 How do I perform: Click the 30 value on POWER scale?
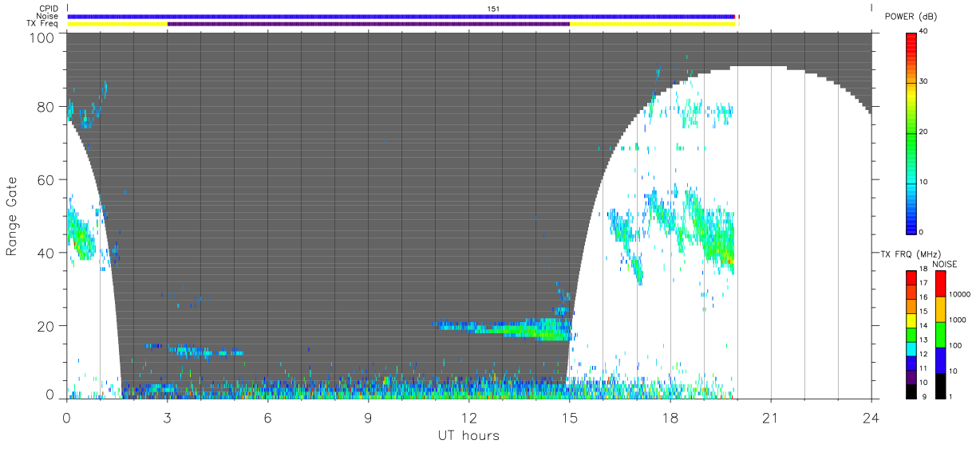(x=924, y=81)
